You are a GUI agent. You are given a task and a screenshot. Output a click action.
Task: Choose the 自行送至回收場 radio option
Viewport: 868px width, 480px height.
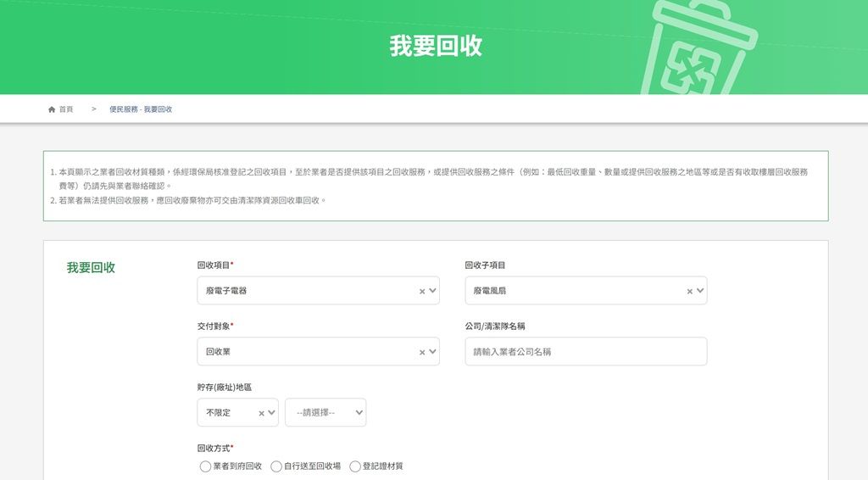[276, 466]
